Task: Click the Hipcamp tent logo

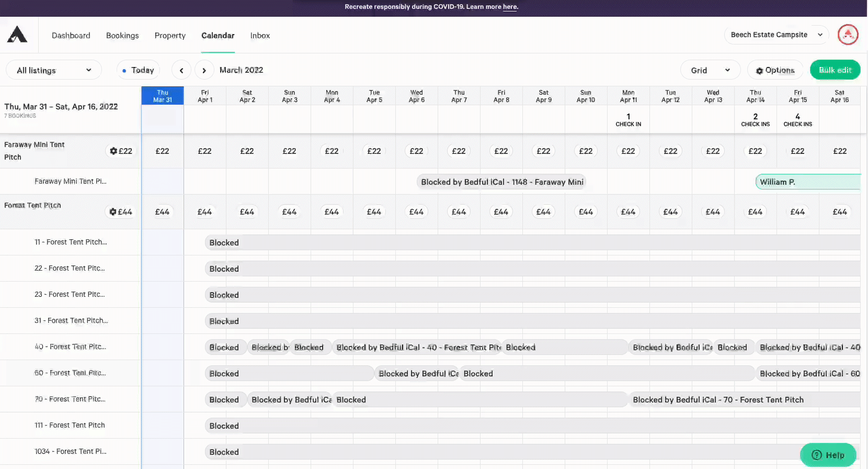Action: pos(17,35)
